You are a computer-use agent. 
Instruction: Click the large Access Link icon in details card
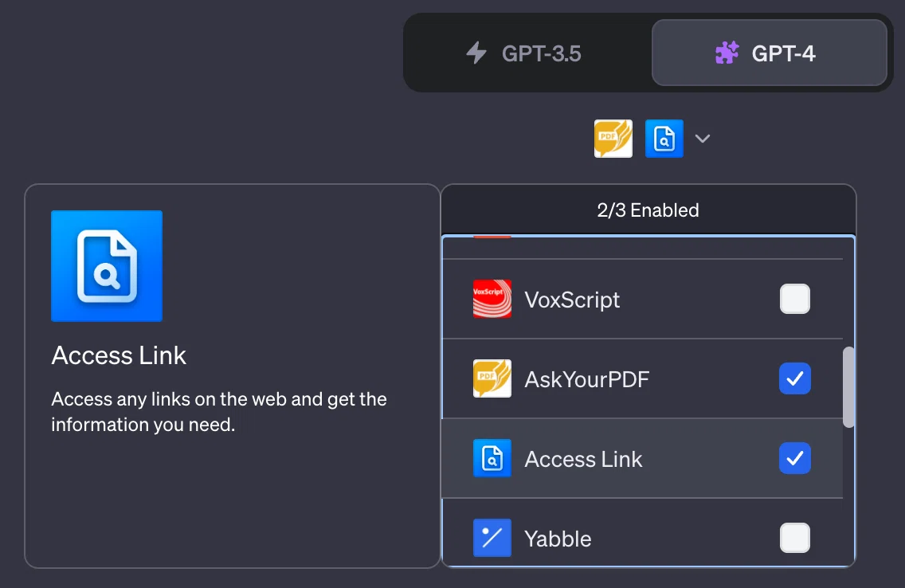pyautogui.click(x=107, y=266)
